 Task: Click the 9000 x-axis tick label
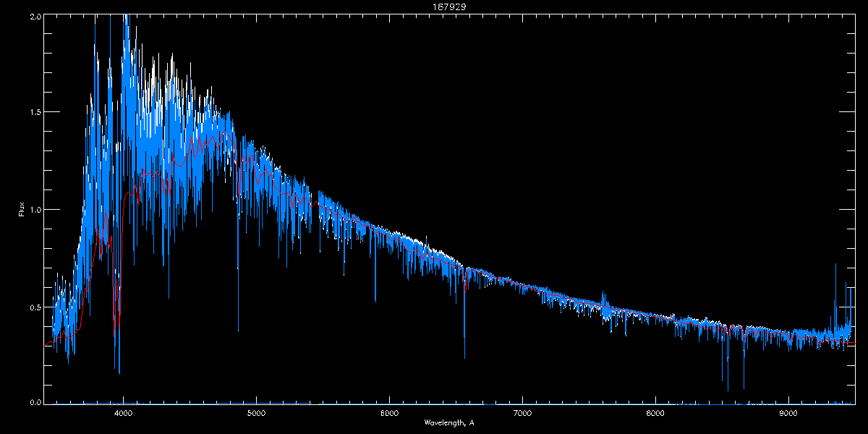click(x=788, y=413)
